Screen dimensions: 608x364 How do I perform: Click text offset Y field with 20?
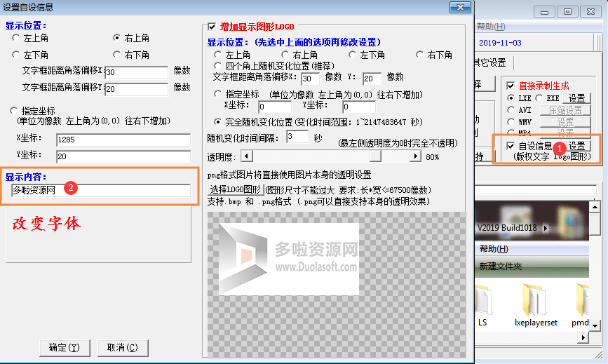137,89
